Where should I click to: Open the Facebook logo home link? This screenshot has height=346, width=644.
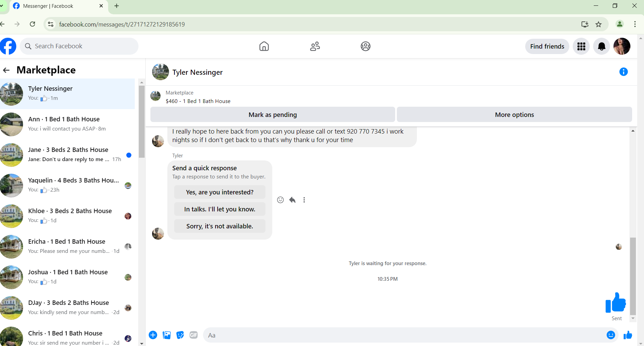click(x=8, y=46)
